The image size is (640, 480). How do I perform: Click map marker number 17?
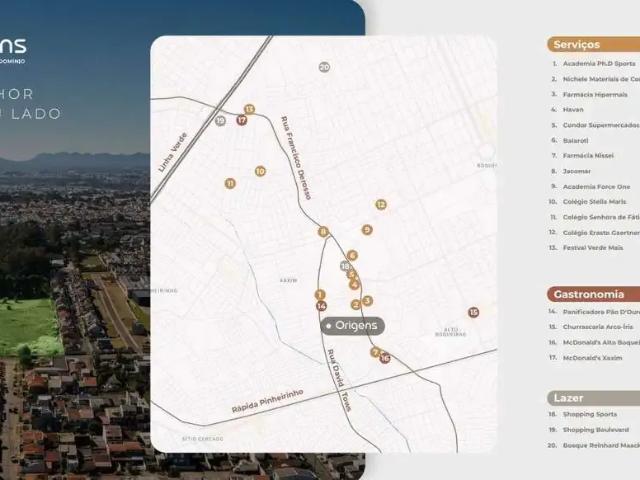(242, 120)
